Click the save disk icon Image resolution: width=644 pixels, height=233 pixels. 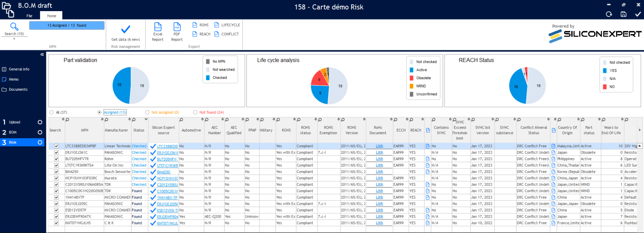click(624, 14)
